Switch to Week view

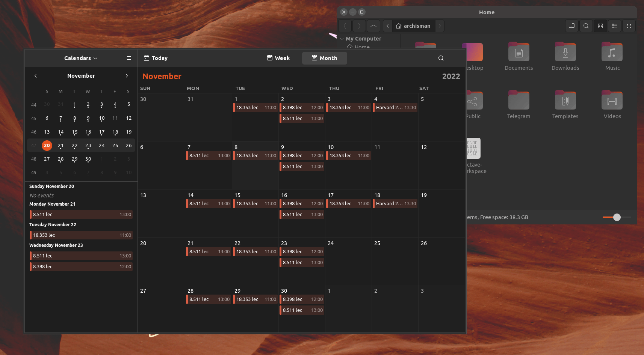[x=278, y=58]
